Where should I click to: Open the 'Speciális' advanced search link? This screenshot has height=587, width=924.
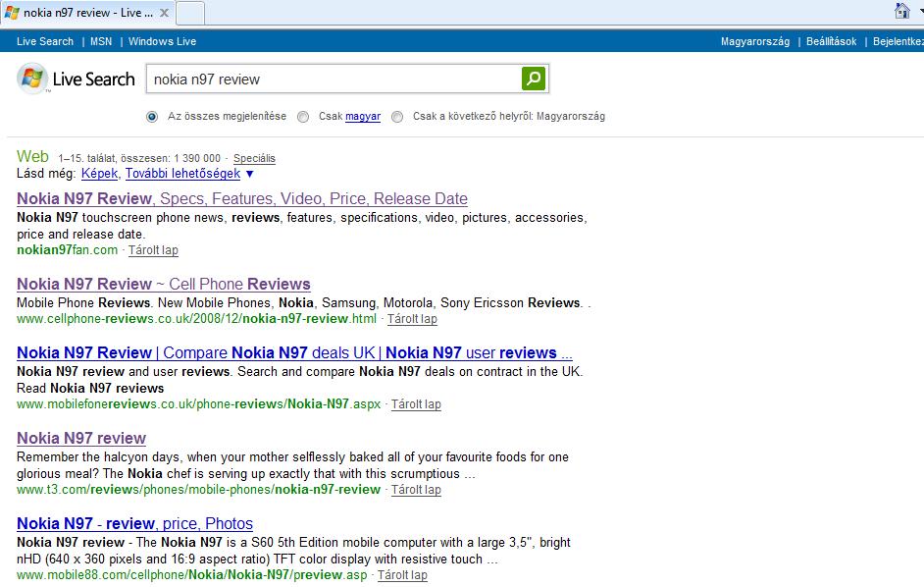pos(254,158)
